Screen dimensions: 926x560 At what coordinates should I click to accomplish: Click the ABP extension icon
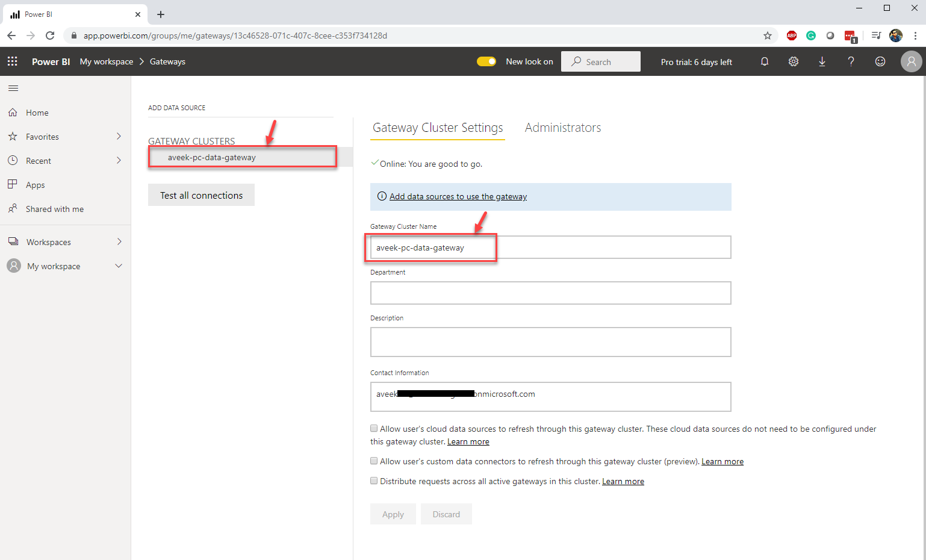pyautogui.click(x=792, y=36)
